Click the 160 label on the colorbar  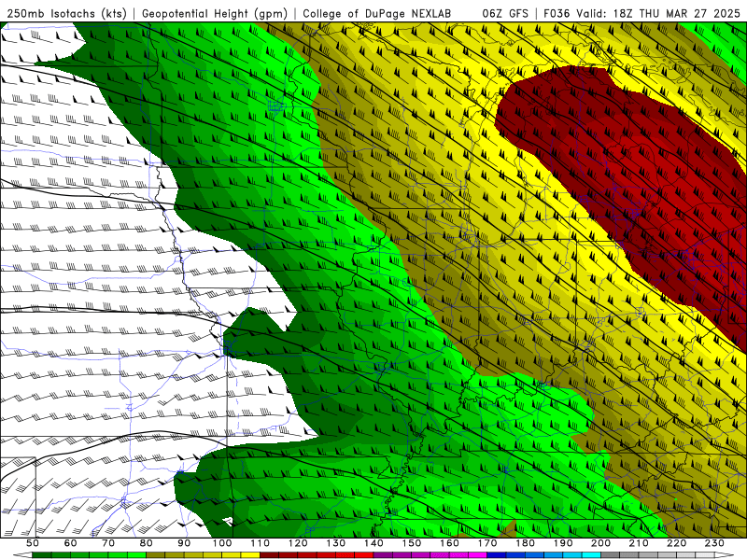pos(449,543)
